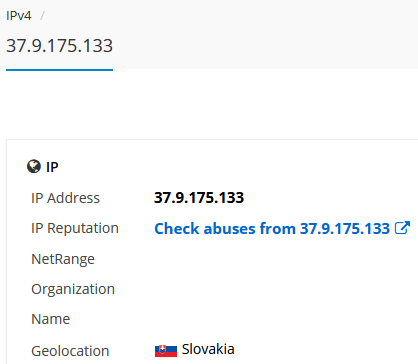Click the IP Address label

(65, 198)
